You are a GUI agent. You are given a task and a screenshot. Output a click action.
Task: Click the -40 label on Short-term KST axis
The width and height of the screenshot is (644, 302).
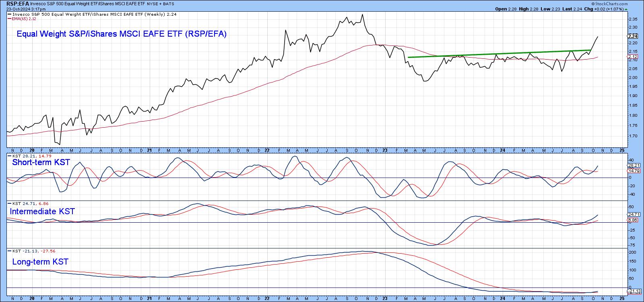632,194
